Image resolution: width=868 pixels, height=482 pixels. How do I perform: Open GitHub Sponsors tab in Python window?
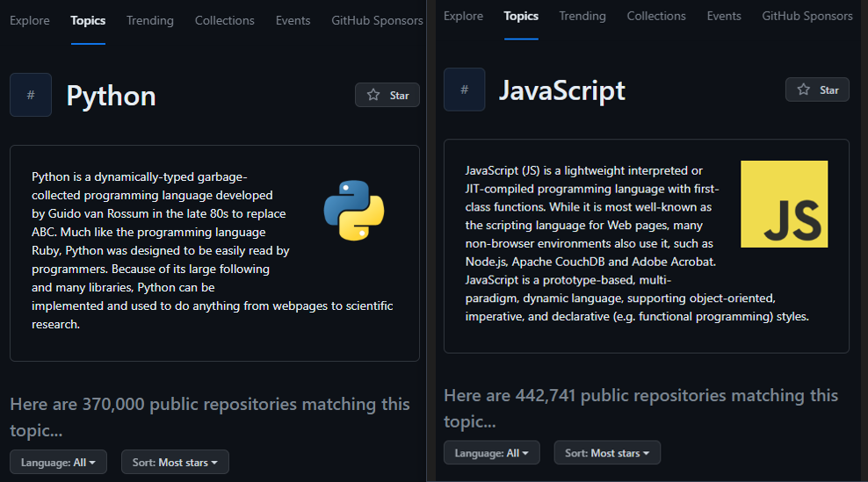(377, 20)
